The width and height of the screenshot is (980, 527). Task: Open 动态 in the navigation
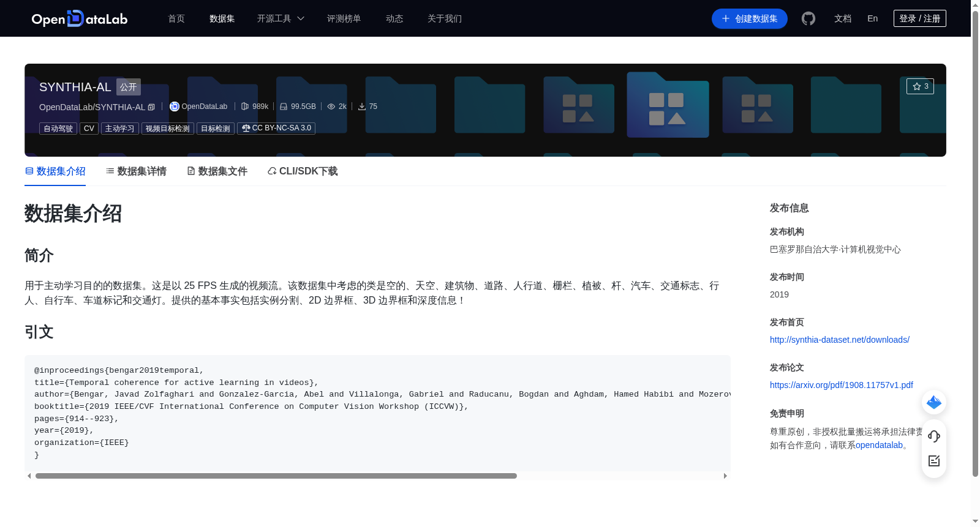[x=394, y=18]
